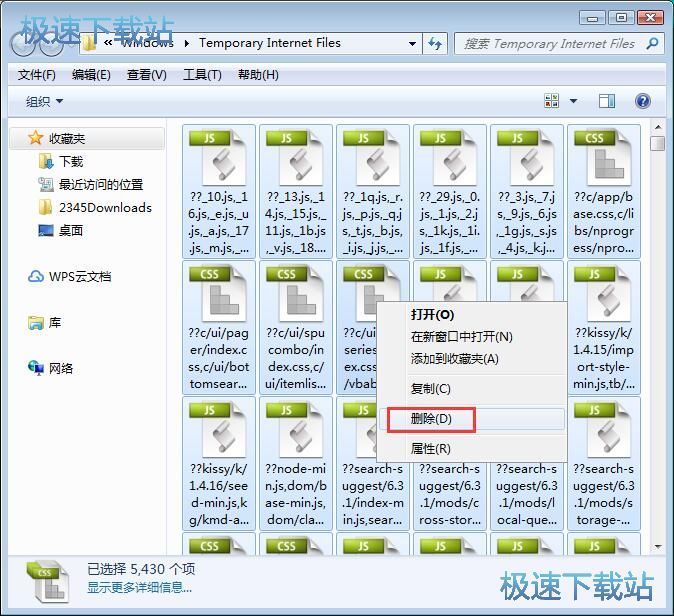Viewport: 674px width, 616px height.
Task: Open the 帮助(H) menu
Action: tap(258, 75)
